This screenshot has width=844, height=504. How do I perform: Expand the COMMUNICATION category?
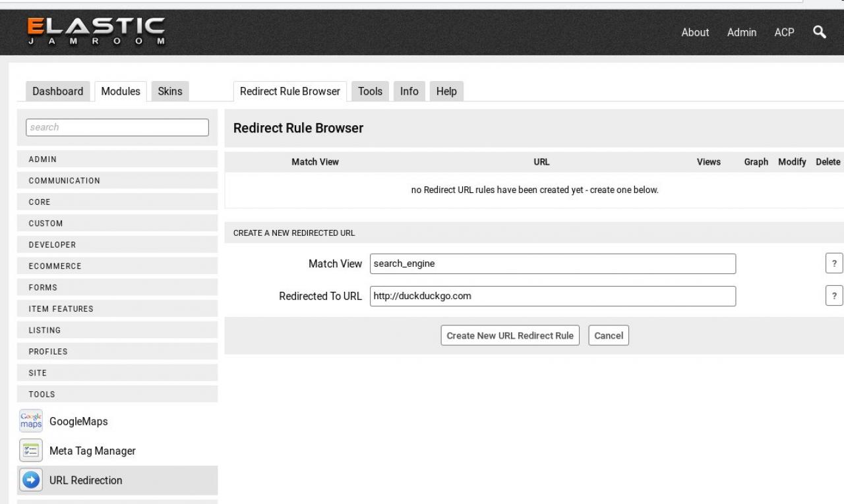(x=117, y=181)
